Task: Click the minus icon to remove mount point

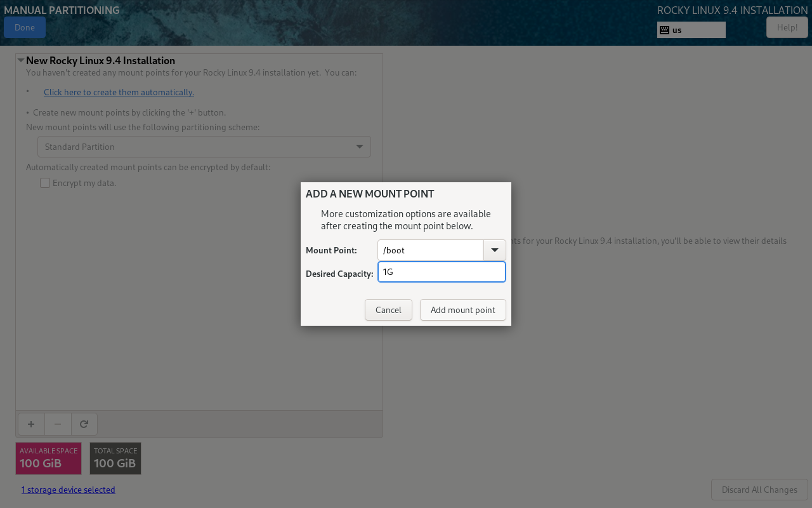Action: pyautogui.click(x=58, y=424)
